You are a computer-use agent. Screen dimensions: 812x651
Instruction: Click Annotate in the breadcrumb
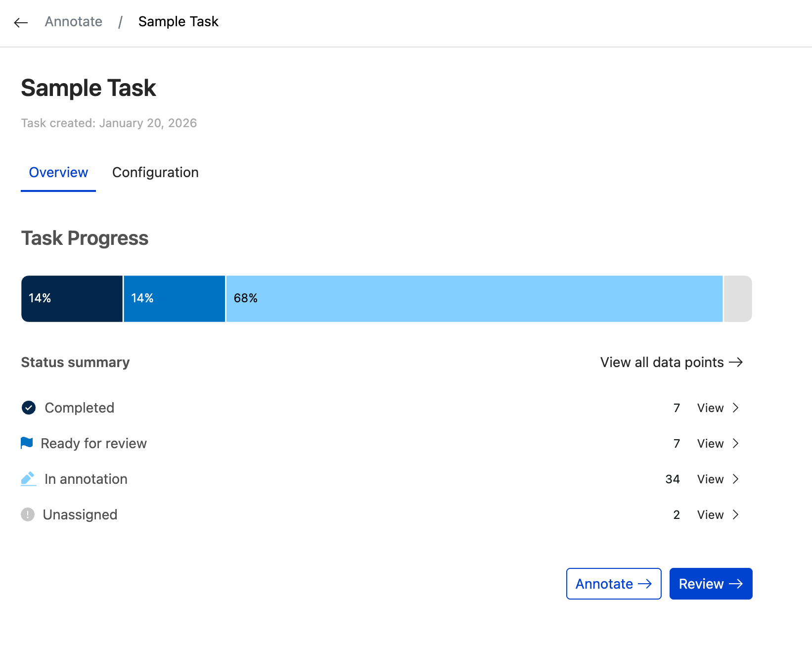(x=73, y=22)
